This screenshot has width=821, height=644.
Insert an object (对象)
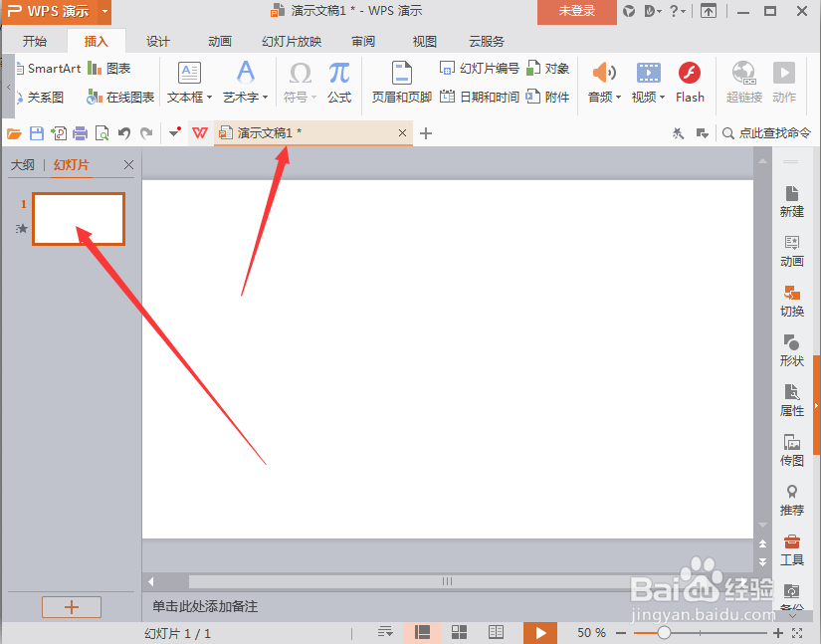547,69
